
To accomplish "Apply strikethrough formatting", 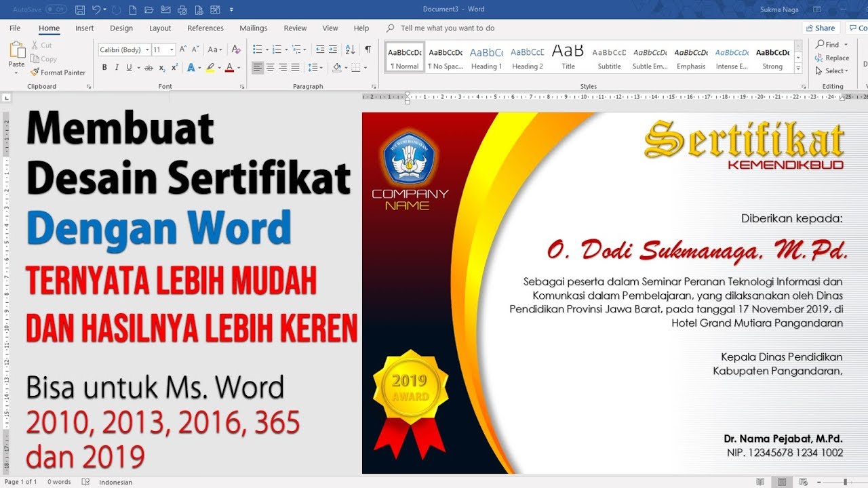I will [x=149, y=68].
